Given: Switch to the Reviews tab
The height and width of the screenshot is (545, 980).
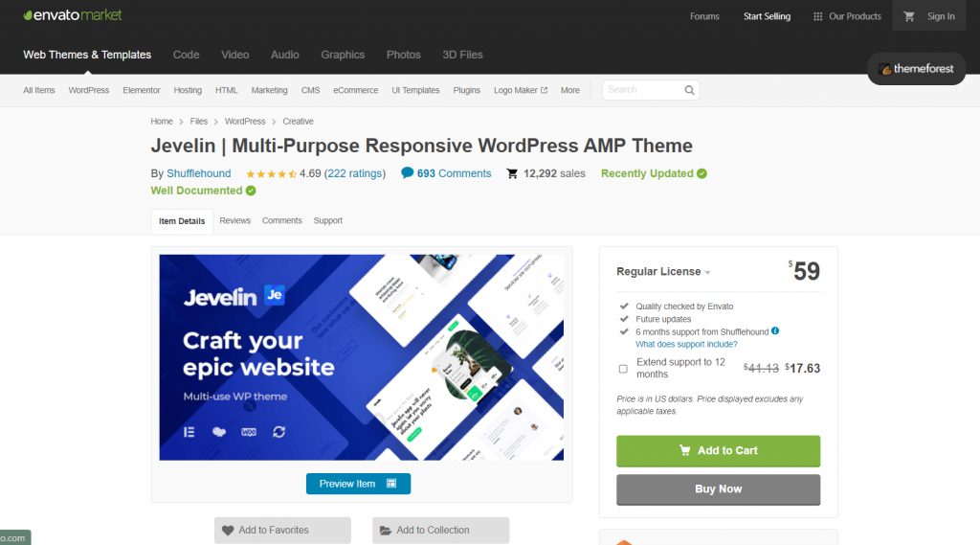Looking at the screenshot, I should tap(235, 220).
